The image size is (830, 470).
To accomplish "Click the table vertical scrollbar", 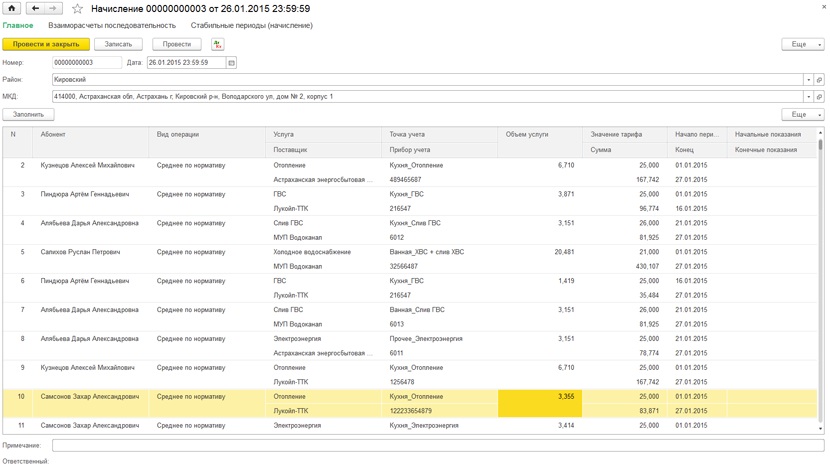I will click(x=820, y=281).
